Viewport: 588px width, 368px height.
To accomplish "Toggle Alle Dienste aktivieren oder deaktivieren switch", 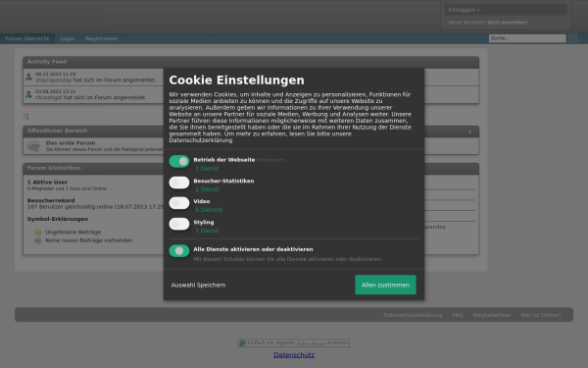I will coord(179,251).
